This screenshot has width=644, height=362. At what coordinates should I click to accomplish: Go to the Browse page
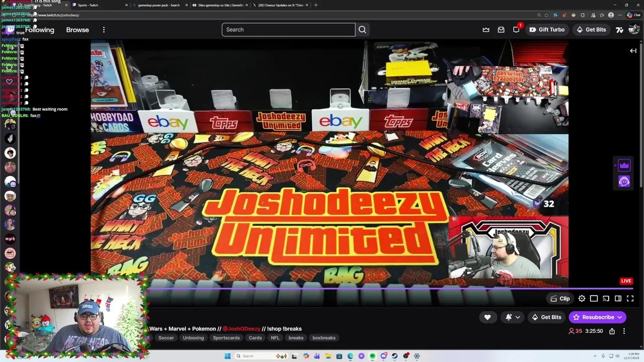[77, 30]
